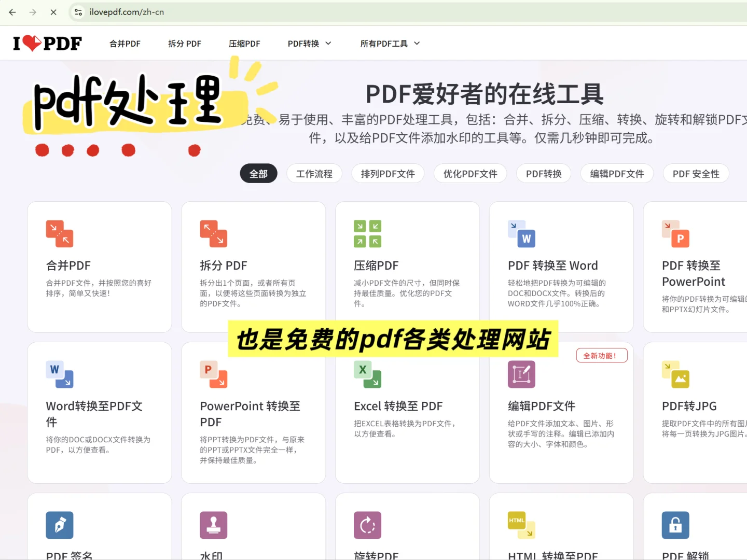This screenshot has width=747, height=560.
Task: Click the PDF 签名 pen icon
Action: (x=60, y=525)
